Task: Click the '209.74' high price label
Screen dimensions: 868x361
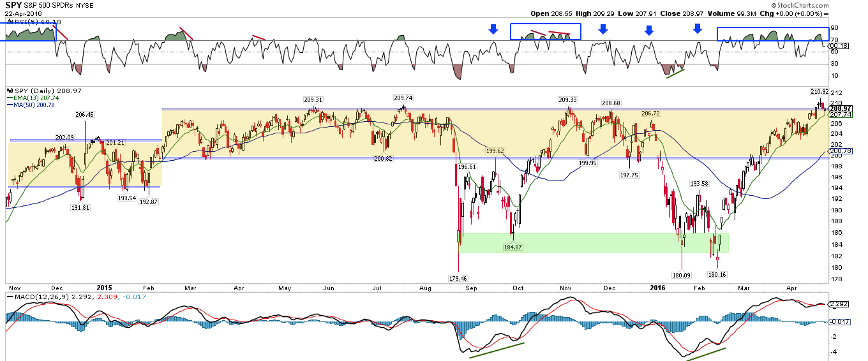Action: 403,98
